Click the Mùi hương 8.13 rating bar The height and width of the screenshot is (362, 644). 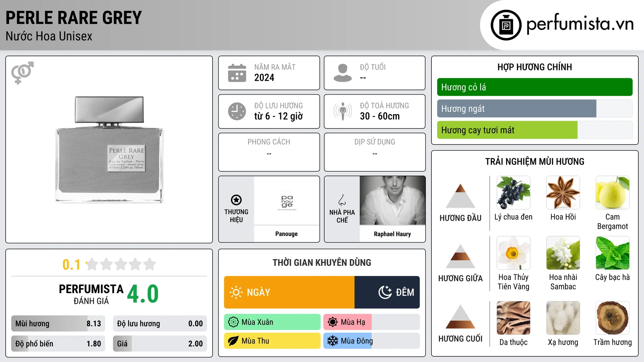coord(58,323)
